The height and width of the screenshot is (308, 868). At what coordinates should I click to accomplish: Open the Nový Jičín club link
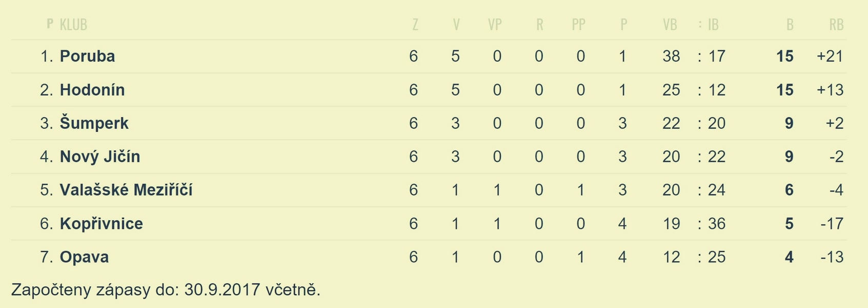pos(100,156)
